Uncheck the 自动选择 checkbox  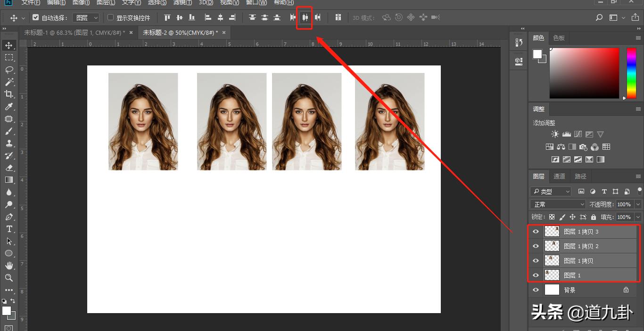pyautogui.click(x=36, y=18)
